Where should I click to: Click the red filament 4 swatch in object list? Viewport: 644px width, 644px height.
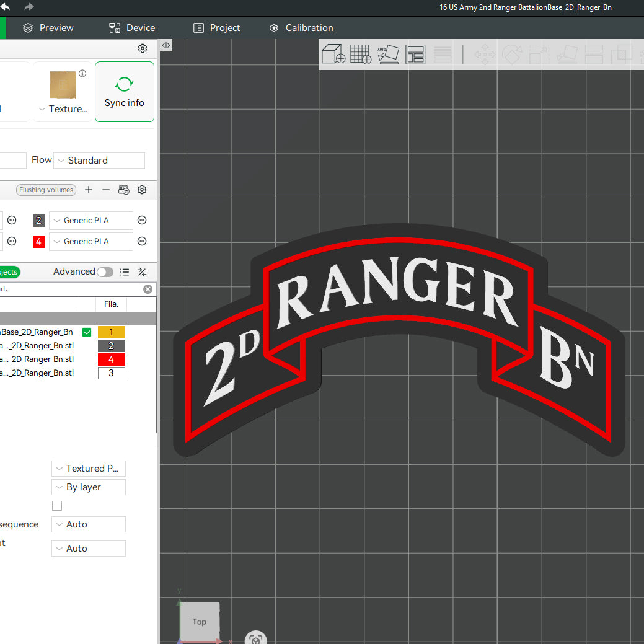pyautogui.click(x=111, y=359)
